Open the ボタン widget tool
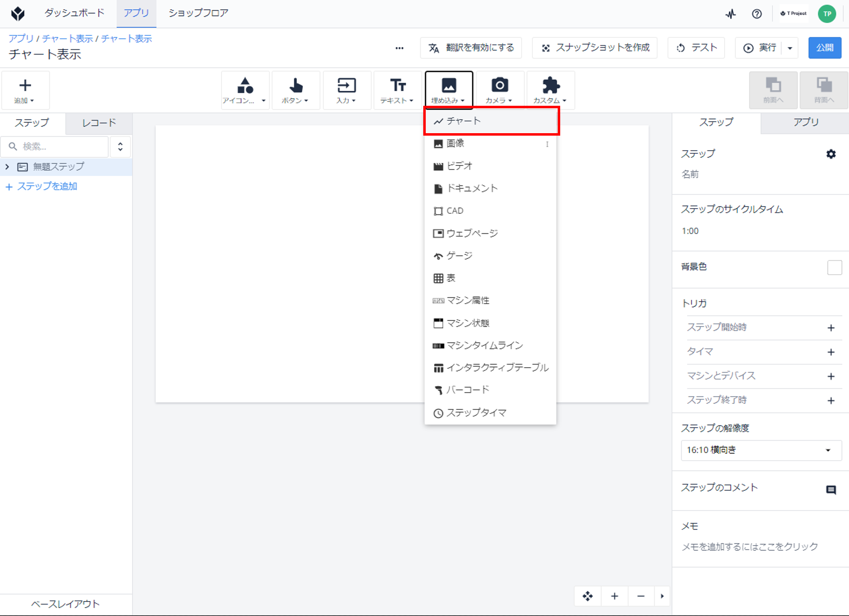The height and width of the screenshot is (616, 849). (296, 90)
